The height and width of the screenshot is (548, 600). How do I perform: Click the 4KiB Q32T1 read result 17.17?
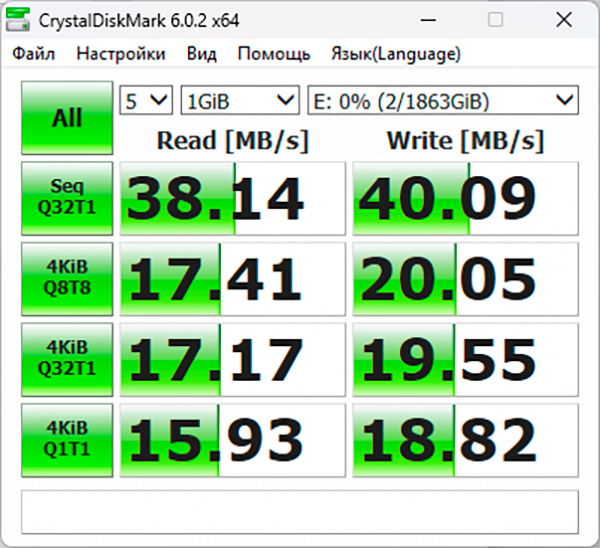[233, 360]
